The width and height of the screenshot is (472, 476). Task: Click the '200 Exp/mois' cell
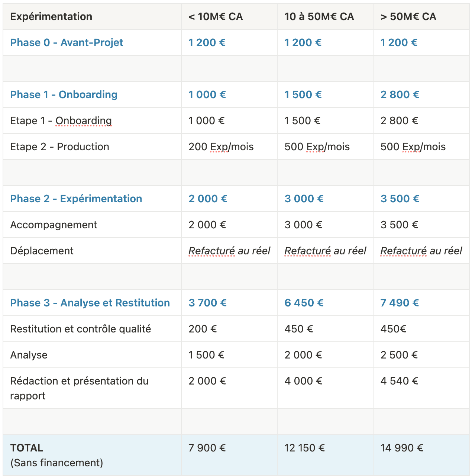(221, 147)
